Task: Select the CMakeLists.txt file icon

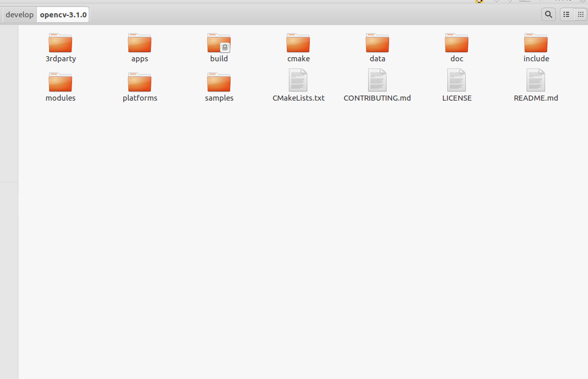Action: click(x=298, y=80)
